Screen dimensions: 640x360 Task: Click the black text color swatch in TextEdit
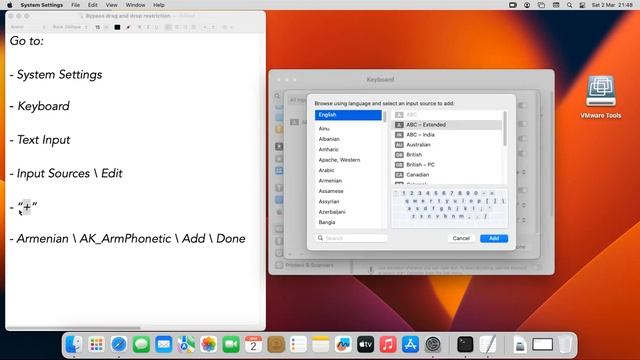tap(117, 27)
